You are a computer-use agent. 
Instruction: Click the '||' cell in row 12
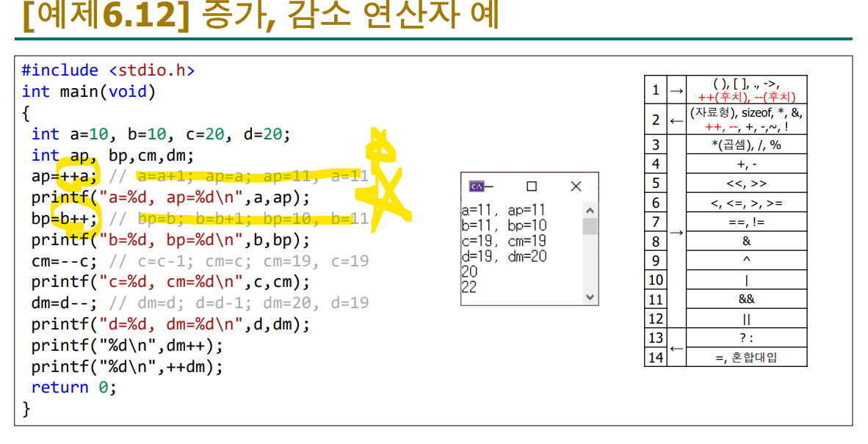tap(746, 319)
